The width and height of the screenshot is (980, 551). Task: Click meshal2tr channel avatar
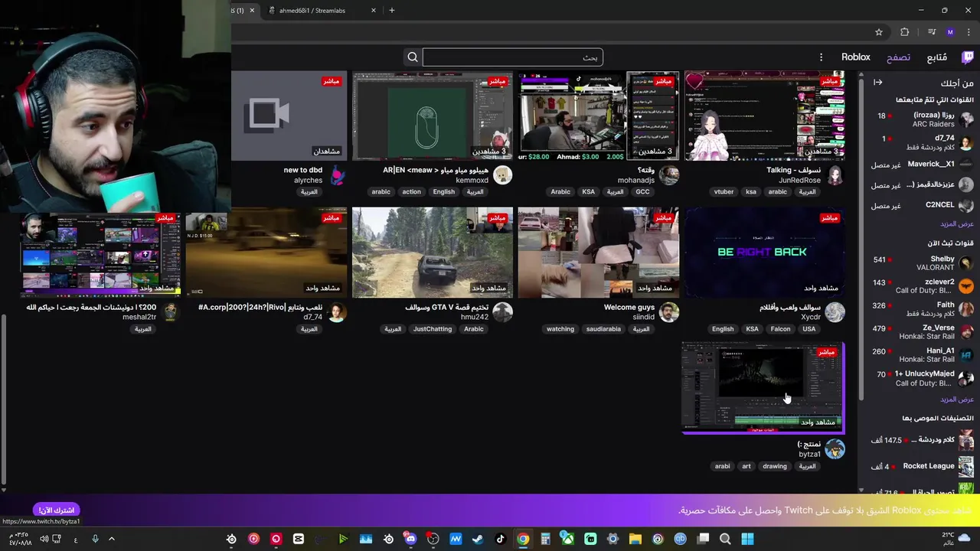170,312
